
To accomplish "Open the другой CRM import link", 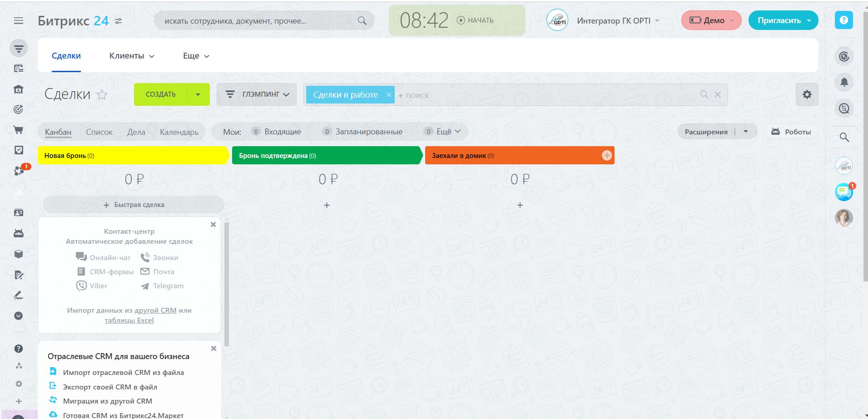I will click(x=155, y=311).
